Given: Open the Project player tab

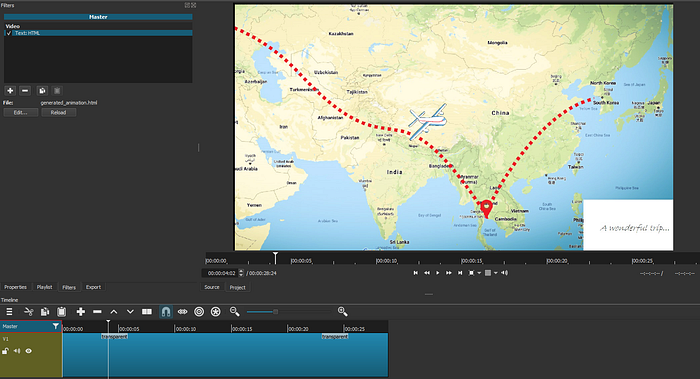Looking at the screenshot, I should (238, 287).
